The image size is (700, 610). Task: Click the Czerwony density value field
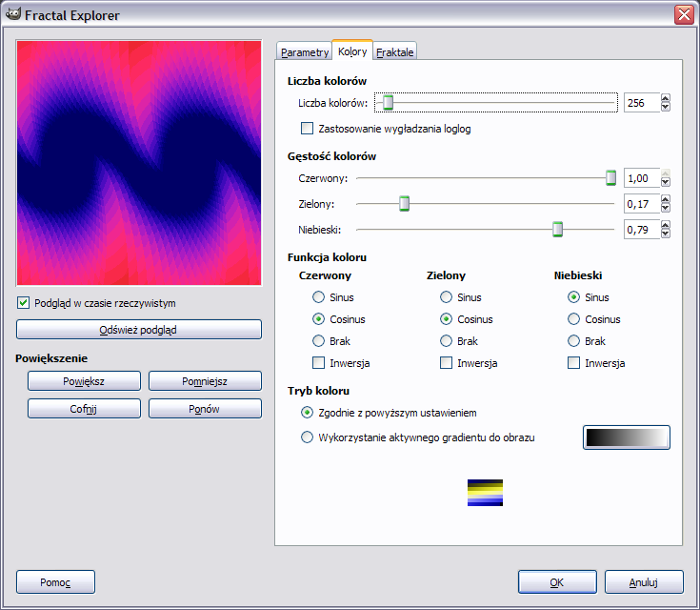coord(641,178)
